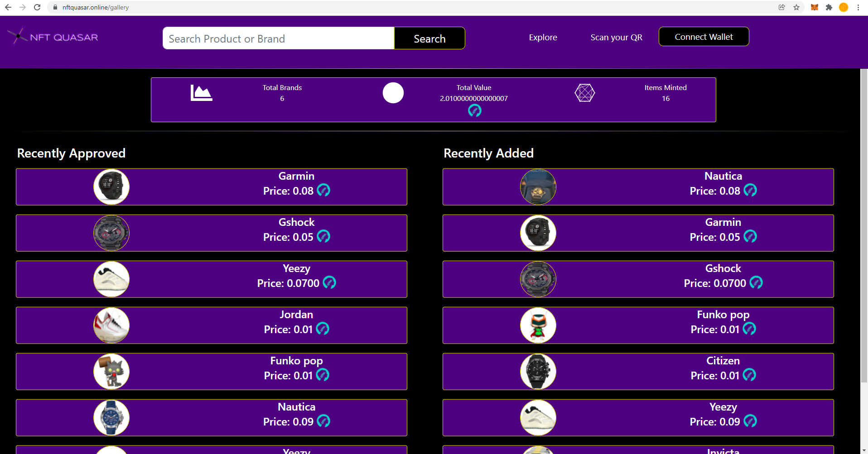Open the Jordan sneaker thumbnail
The height and width of the screenshot is (454, 868).
[111, 325]
